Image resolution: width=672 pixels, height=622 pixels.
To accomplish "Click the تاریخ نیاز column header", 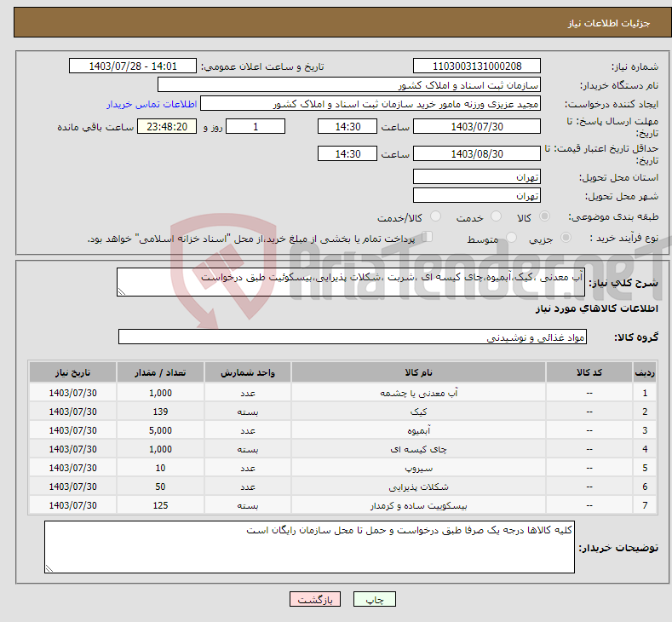I will 73,372.
